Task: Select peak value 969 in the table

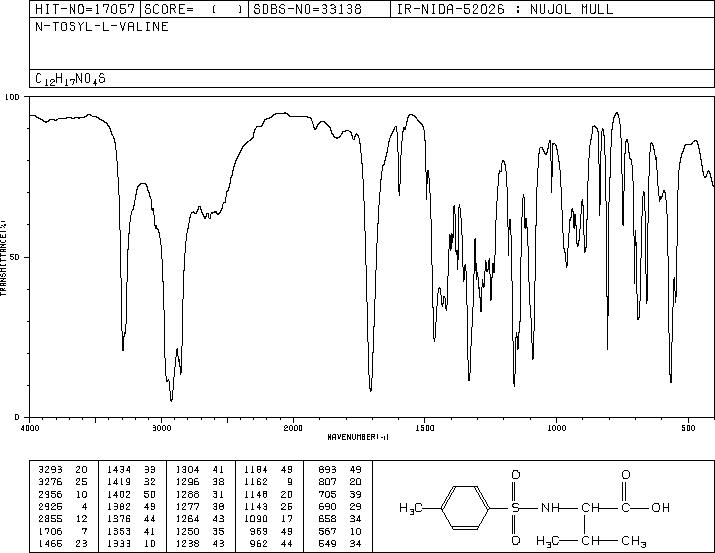Action: [x=259, y=531]
